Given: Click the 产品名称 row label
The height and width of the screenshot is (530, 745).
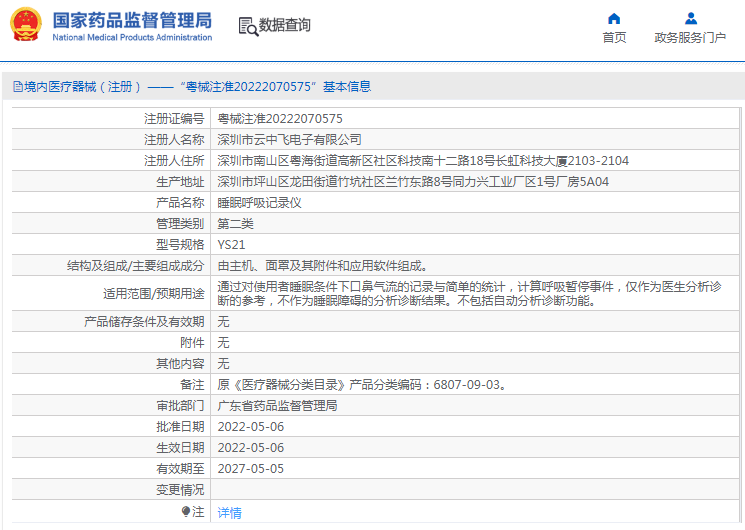Looking at the screenshot, I should pyautogui.click(x=180, y=202).
